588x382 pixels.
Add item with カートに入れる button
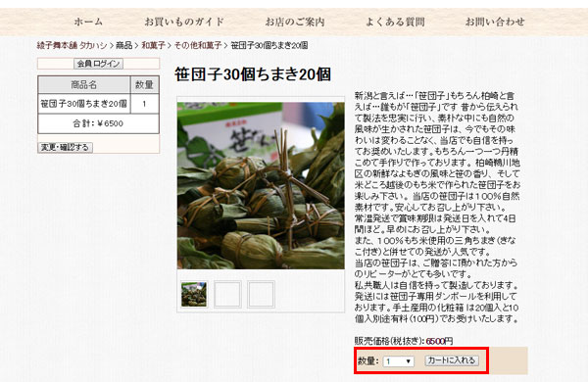[452, 360]
